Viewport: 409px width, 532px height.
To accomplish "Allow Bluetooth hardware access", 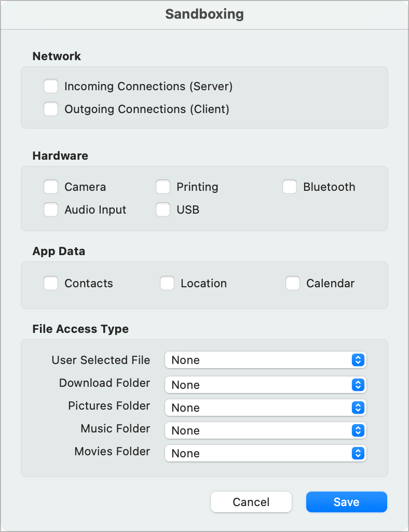I will [290, 187].
